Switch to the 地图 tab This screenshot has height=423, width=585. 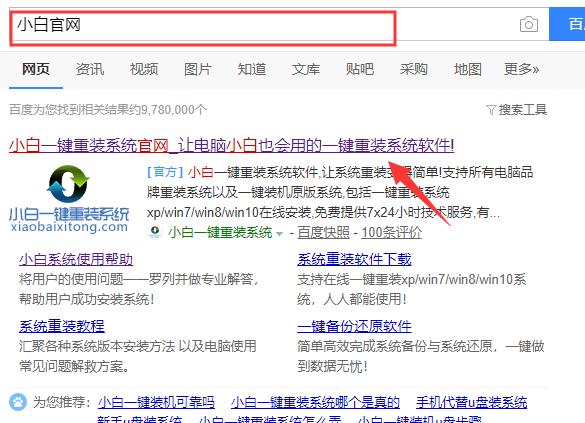click(468, 69)
